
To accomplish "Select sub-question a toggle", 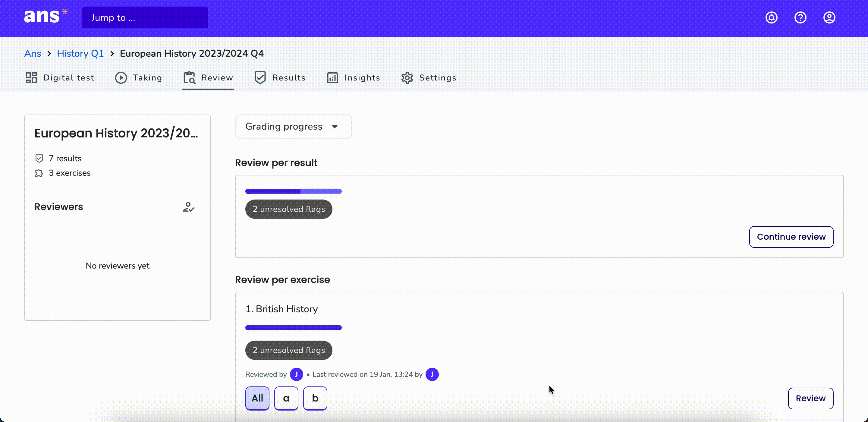I will point(286,398).
